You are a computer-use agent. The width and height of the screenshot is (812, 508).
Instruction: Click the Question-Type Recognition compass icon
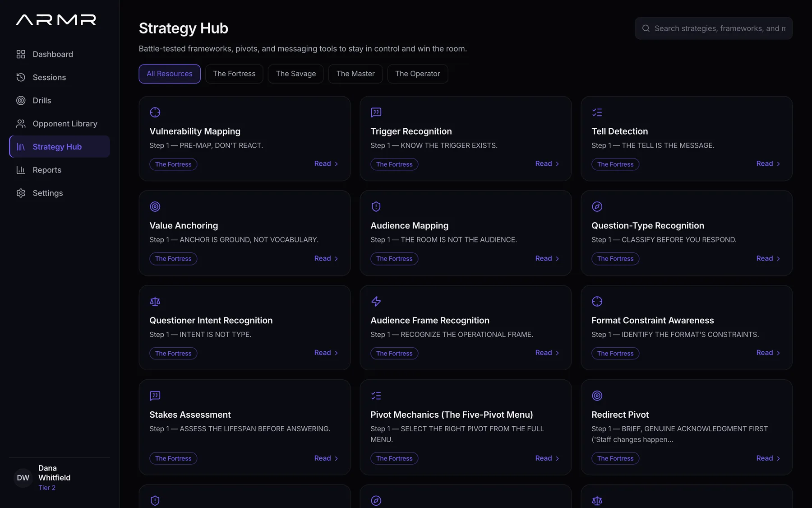597,207
